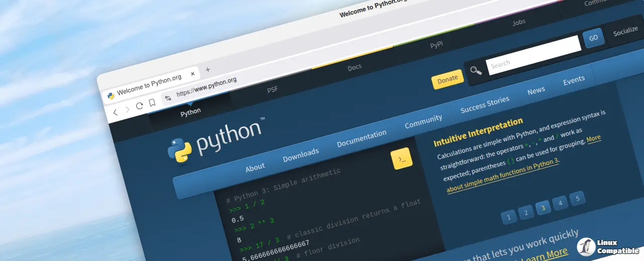Open the PyPI top tab

436,45
